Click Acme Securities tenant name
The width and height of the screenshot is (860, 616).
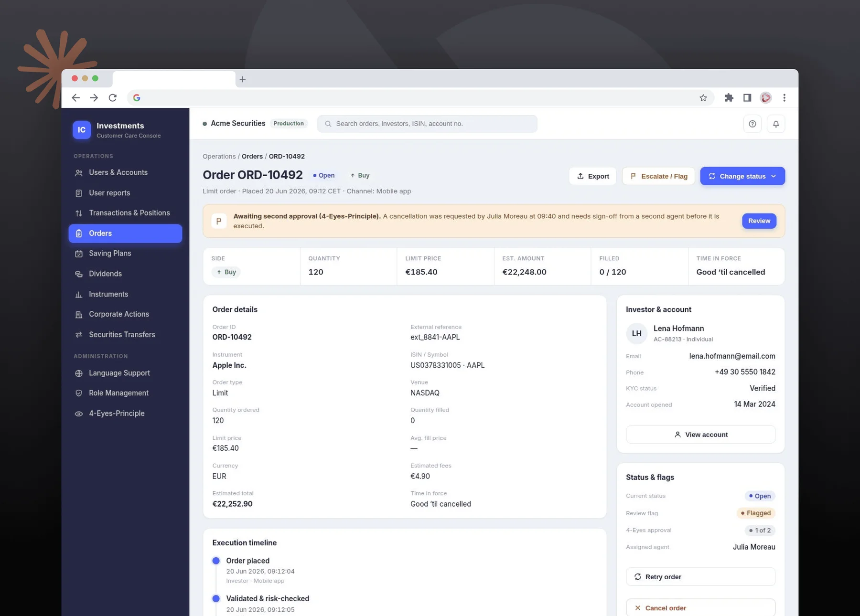point(238,124)
